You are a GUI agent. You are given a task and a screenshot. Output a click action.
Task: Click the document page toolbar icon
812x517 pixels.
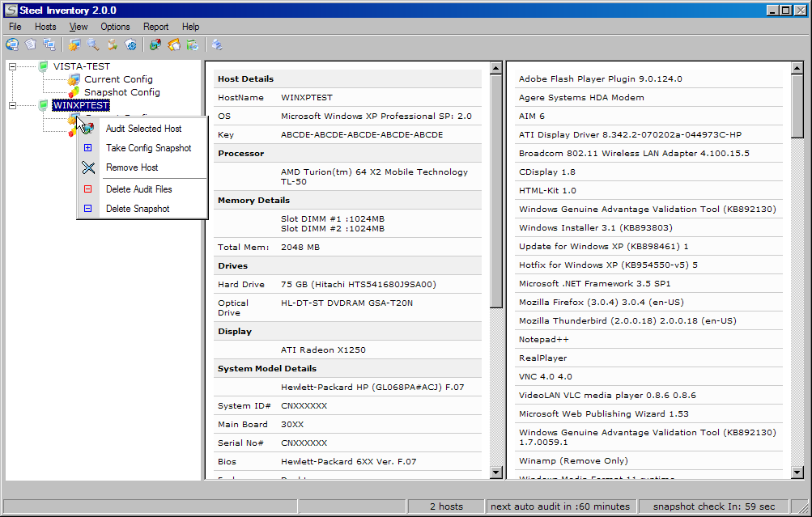[31, 44]
